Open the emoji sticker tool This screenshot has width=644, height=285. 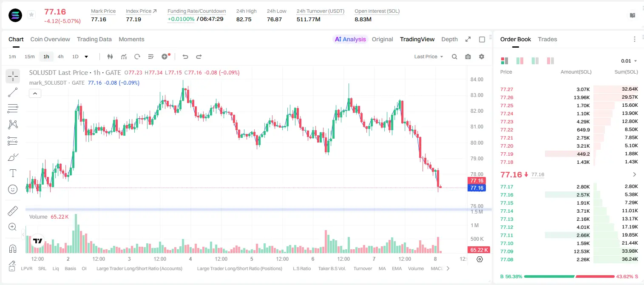(13, 189)
